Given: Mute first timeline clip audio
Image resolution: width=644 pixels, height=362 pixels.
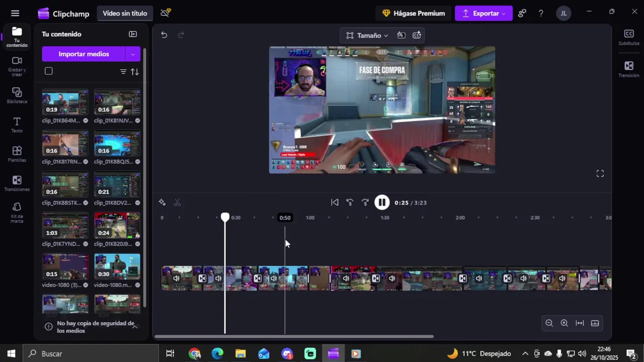Looking at the screenshot, I should pyautogui.click(x=176, y=279).
